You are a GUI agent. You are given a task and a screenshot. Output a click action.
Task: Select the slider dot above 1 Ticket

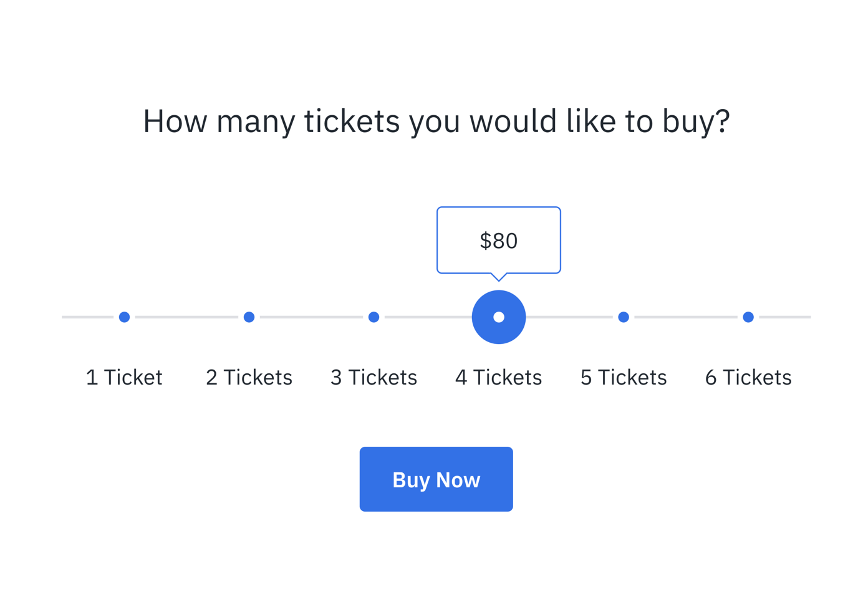[x=124, y=317]
